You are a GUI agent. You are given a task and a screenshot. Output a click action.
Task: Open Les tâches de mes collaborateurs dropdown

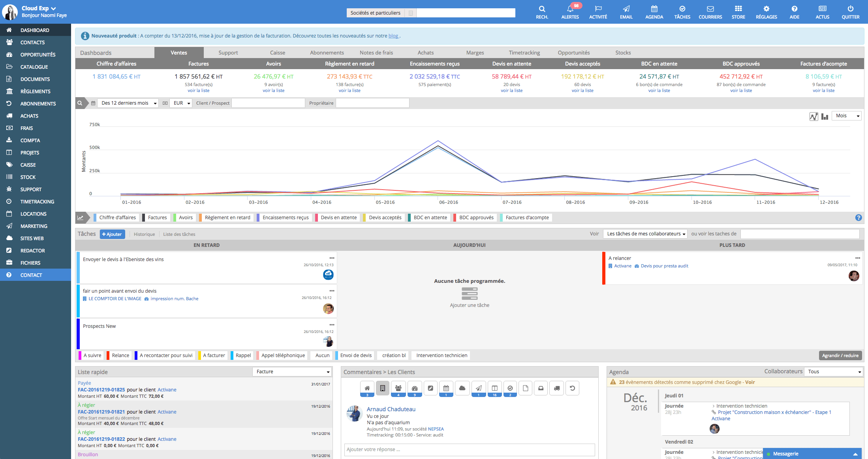pos(645,234)
